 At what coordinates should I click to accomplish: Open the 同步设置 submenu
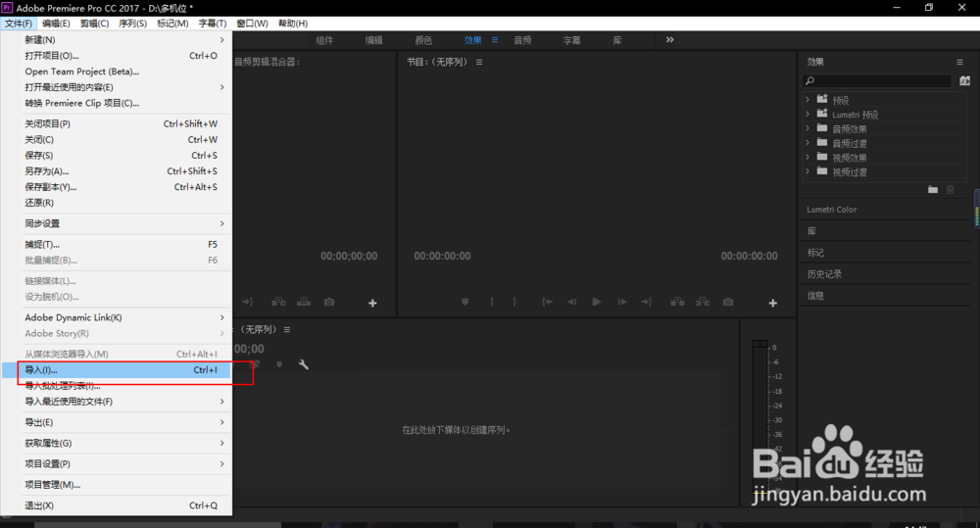(x=117, y=223)
